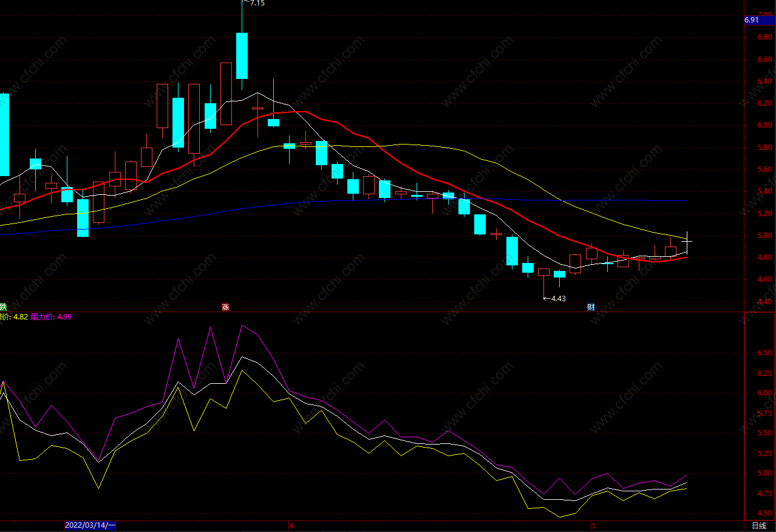Screen dimensions: 776x532
Task: Click the 4.43 low price label
Action: 559,298
